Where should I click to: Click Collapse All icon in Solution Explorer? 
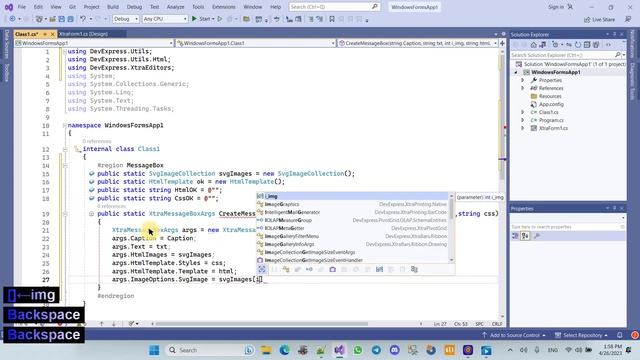pyautogui.click(x=587, y=44)
